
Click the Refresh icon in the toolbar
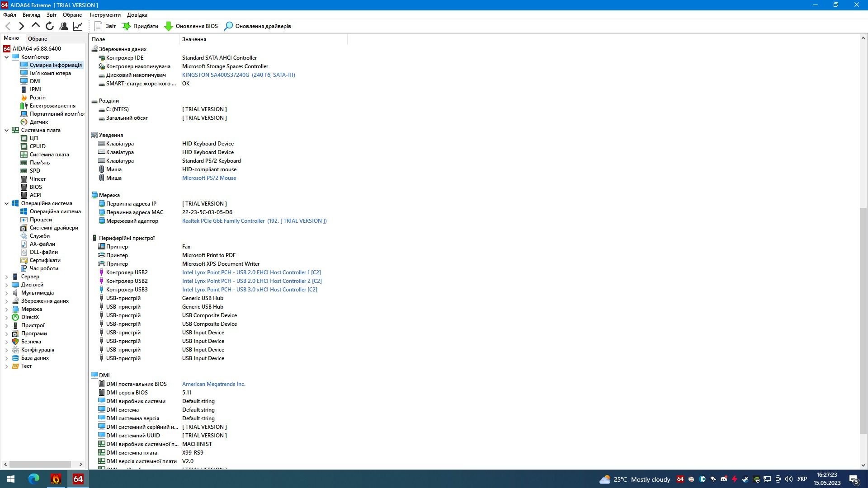click(50, 26)
